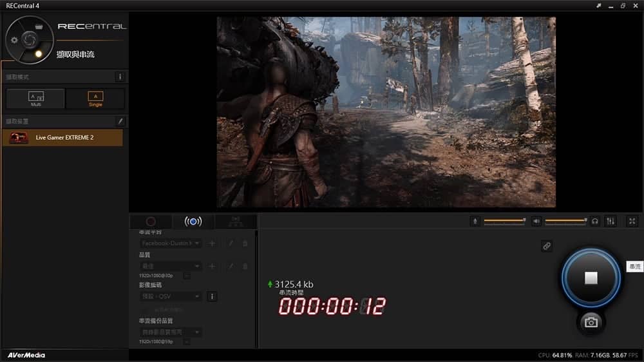Select Multi capture mode
The height and width of the screenshot is (362, 644).
click(x=35, y=99)
